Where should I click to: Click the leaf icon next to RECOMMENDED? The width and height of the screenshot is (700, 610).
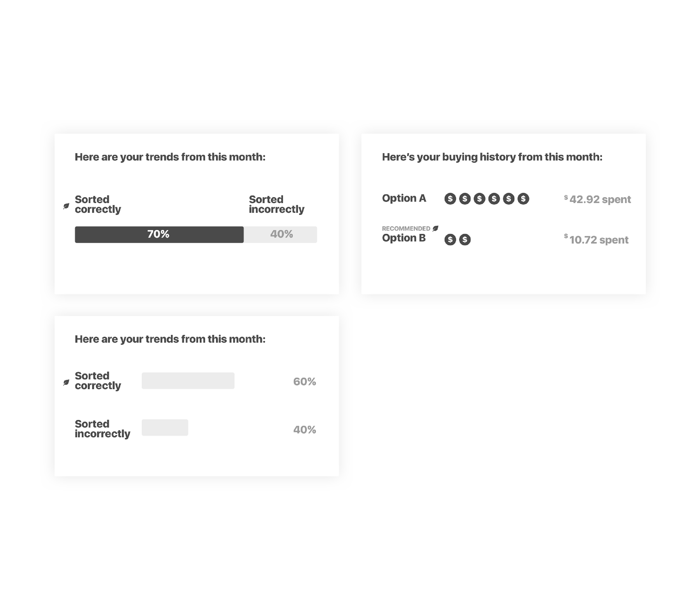point(435,228)
